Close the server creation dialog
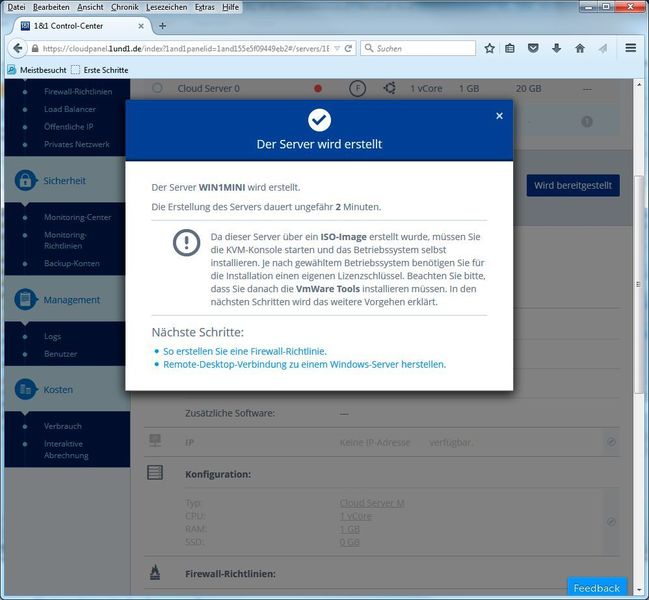Viewport: 649px width, 600px height. pyautogui.click(x=499, y=116)
